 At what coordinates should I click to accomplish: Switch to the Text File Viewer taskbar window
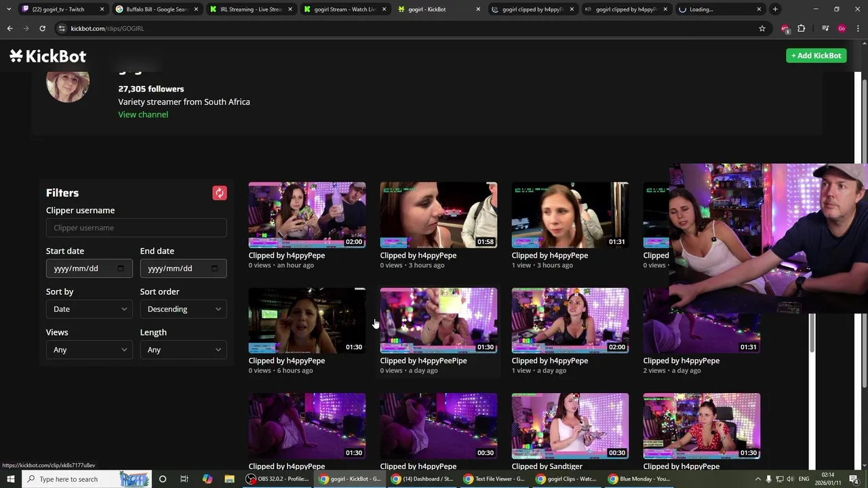494,479
